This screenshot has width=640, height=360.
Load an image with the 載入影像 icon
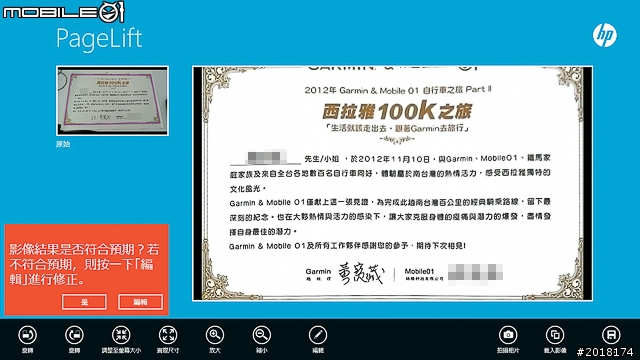555,335
